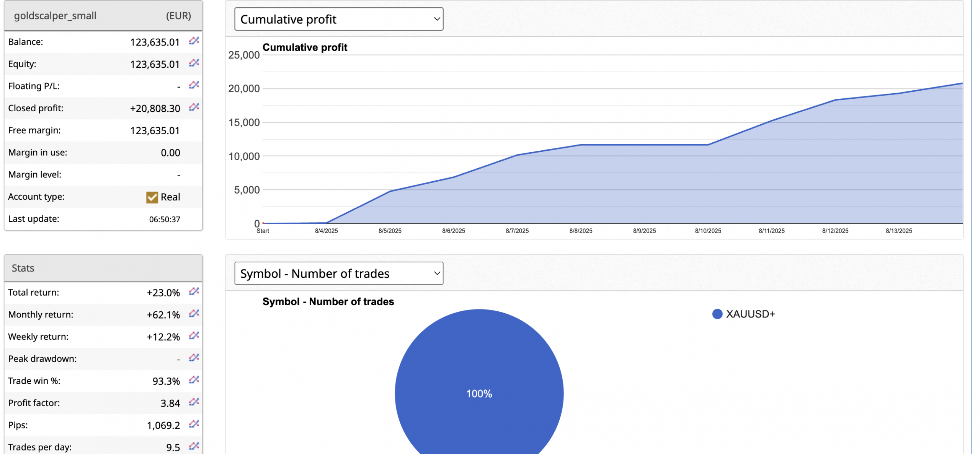Click the chart icon beside Balance
Viewport: 980px width, 454px height.
(194, 41)
